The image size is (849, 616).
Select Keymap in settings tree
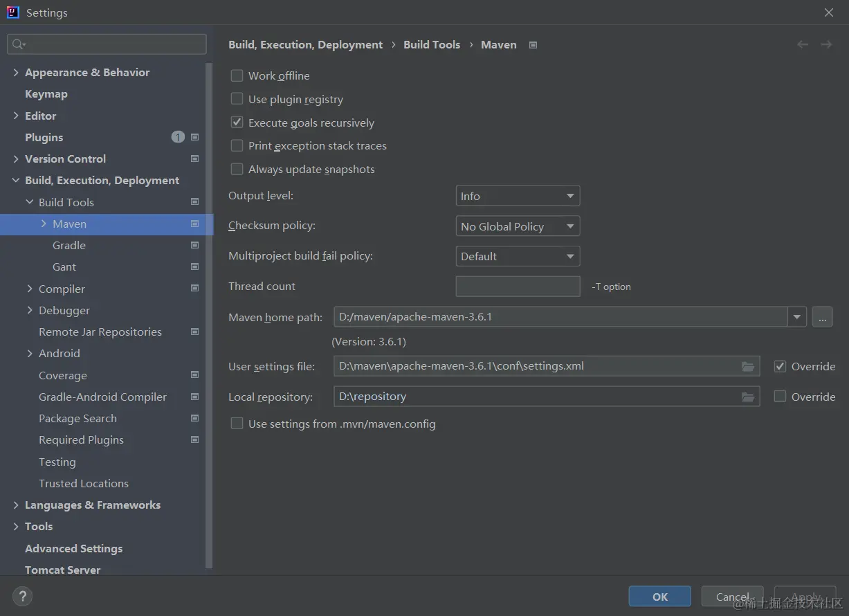click(x=46, y=93)
